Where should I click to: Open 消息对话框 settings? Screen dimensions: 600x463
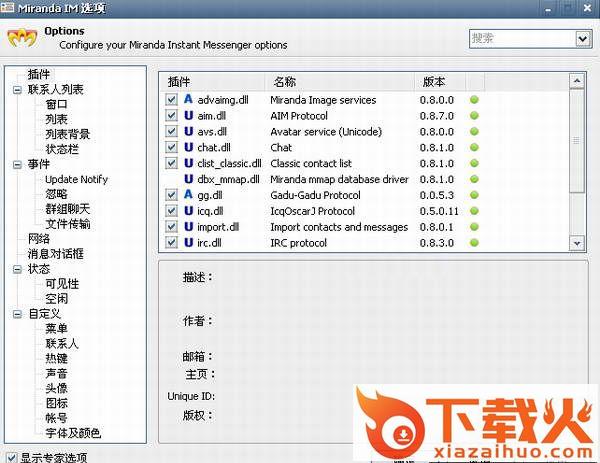pyautogui.click(x=55, y=254)
